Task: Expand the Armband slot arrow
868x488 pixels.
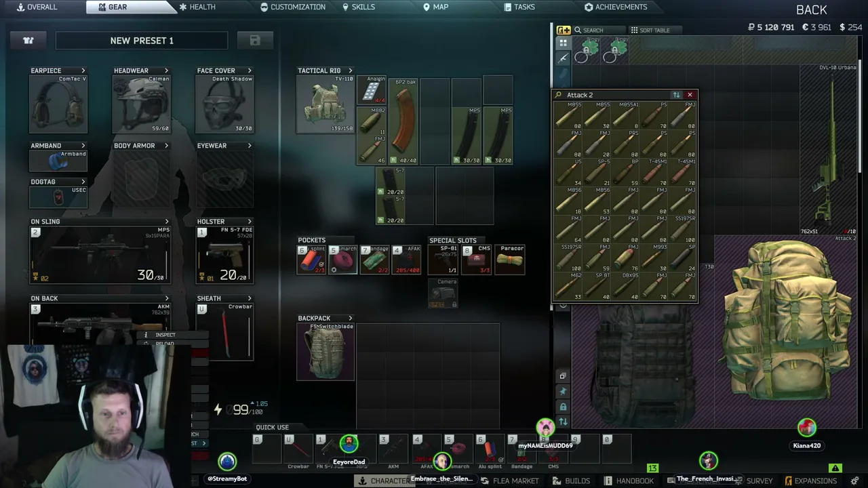Action: pos(83,146)
